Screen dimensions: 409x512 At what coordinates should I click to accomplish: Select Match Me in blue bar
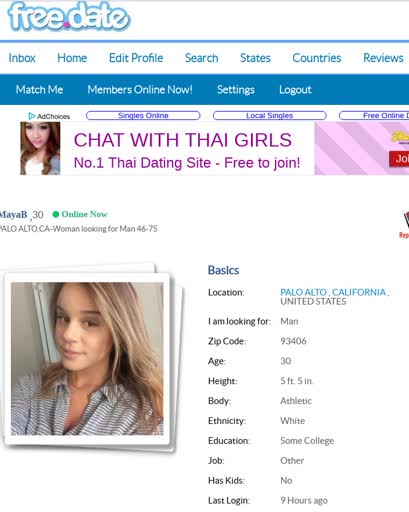point(39,90)
